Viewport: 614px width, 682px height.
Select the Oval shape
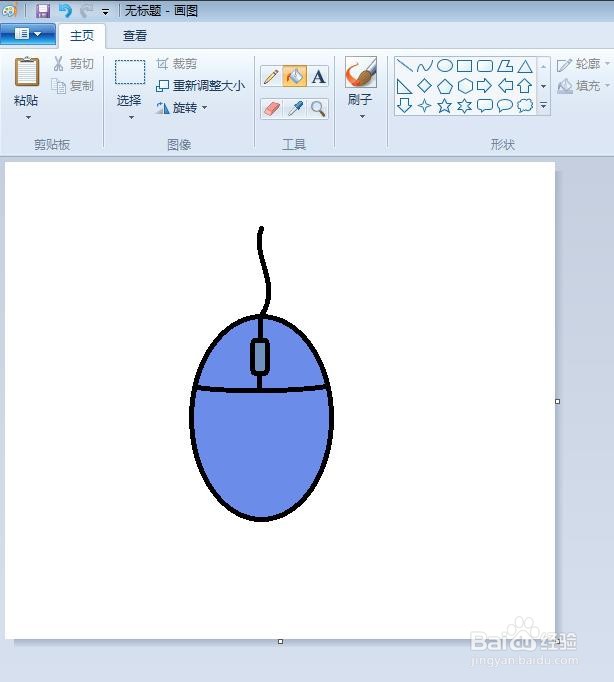[x=444, y=66]
